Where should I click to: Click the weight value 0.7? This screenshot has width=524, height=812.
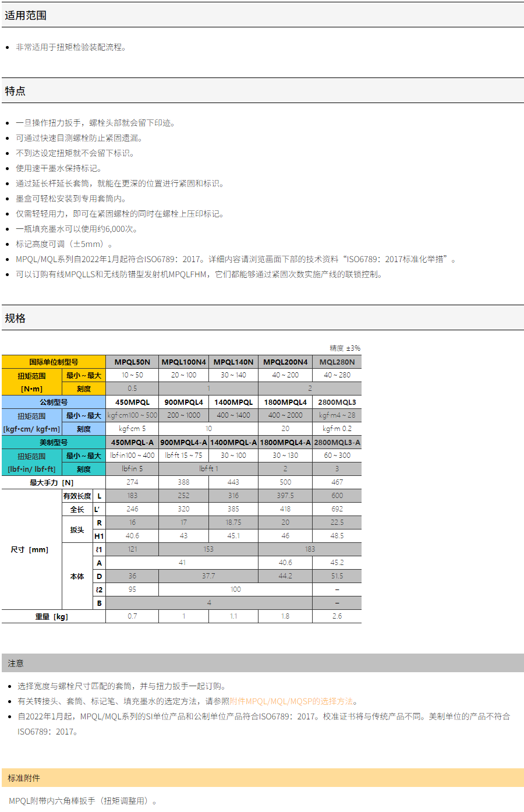click(132, 616)
